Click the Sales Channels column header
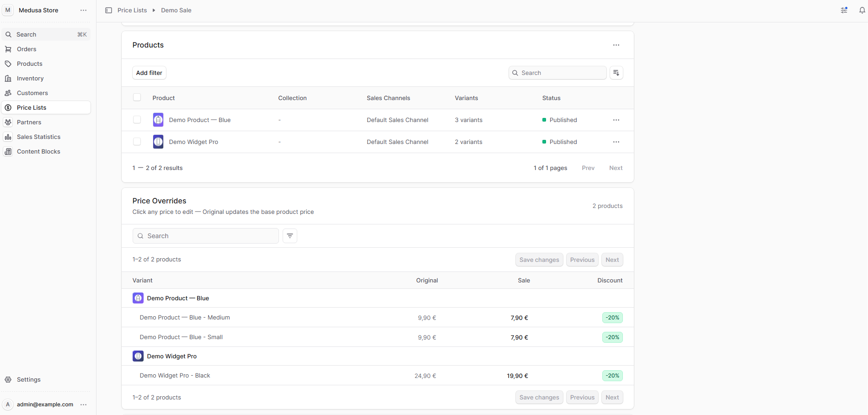868x415 pixels. coord(388,98)
